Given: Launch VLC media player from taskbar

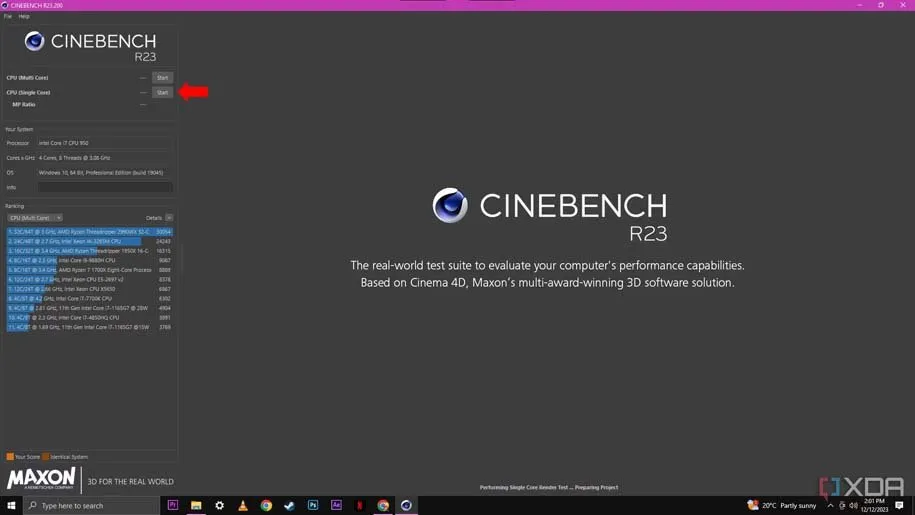Looking at the screenshot, I should (x=243, y=506).
